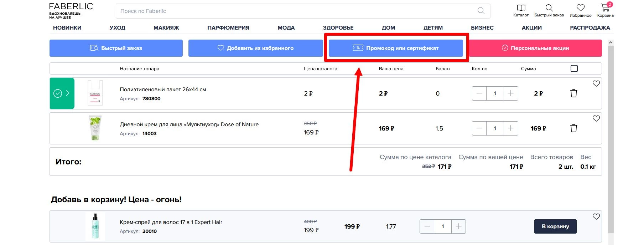Delete the Полиэтиленовый пакет item with trash icon
Viewport: 644px width, 245px height.
coord(573,93)
